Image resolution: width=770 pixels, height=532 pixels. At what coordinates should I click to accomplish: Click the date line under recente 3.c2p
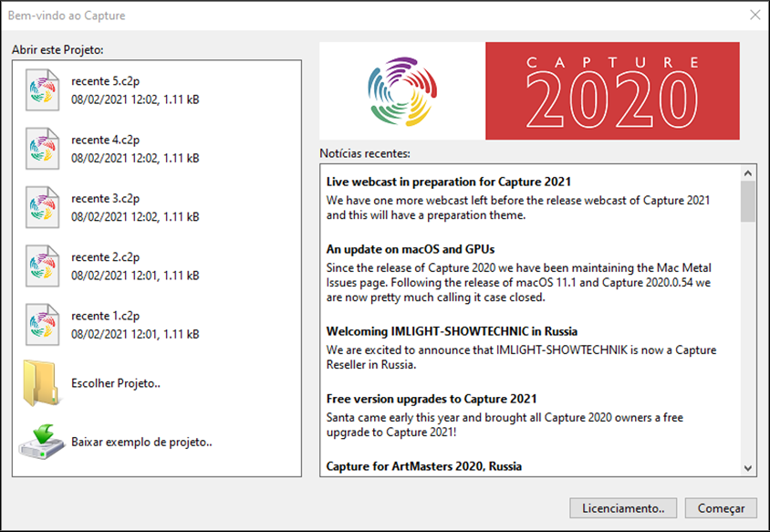tap(136, 216)
